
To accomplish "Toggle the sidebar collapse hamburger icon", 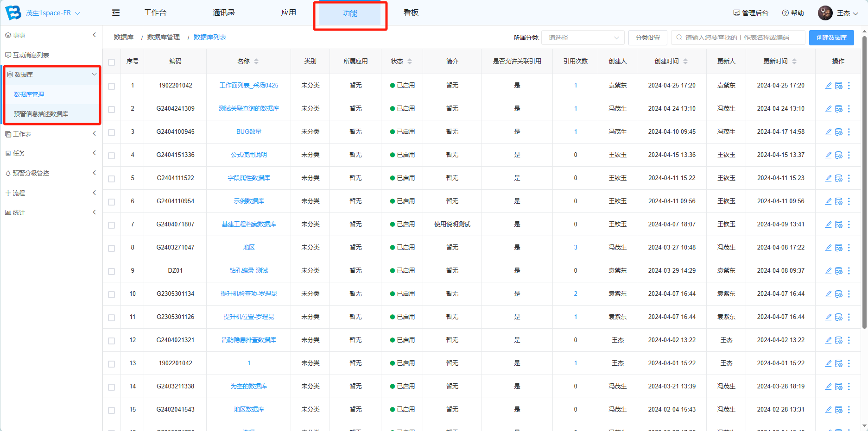I will [116, 13].
